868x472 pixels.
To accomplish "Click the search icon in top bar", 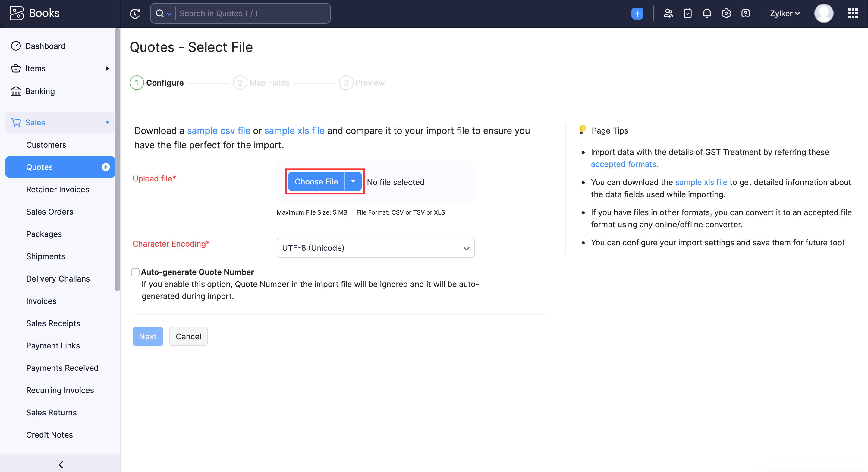I will [x=162, y=13].
